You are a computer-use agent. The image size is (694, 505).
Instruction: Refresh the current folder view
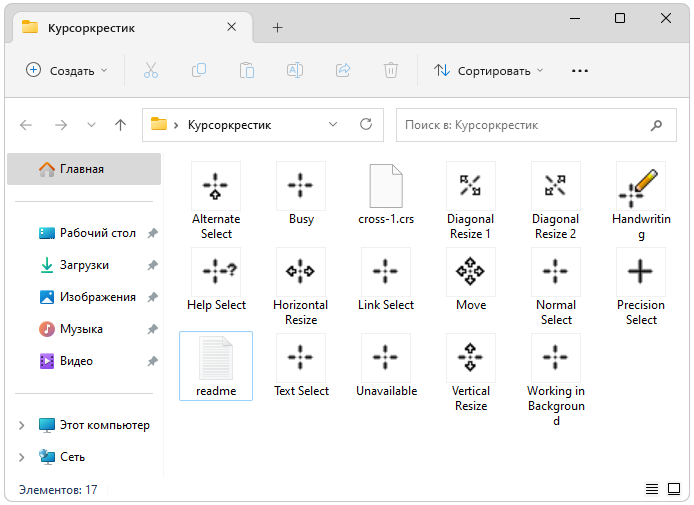(366, 124)
